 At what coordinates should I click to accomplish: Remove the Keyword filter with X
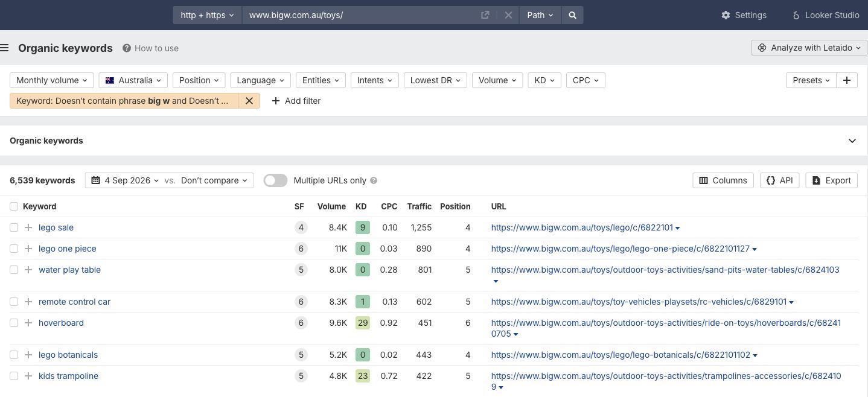click(249, 101)
